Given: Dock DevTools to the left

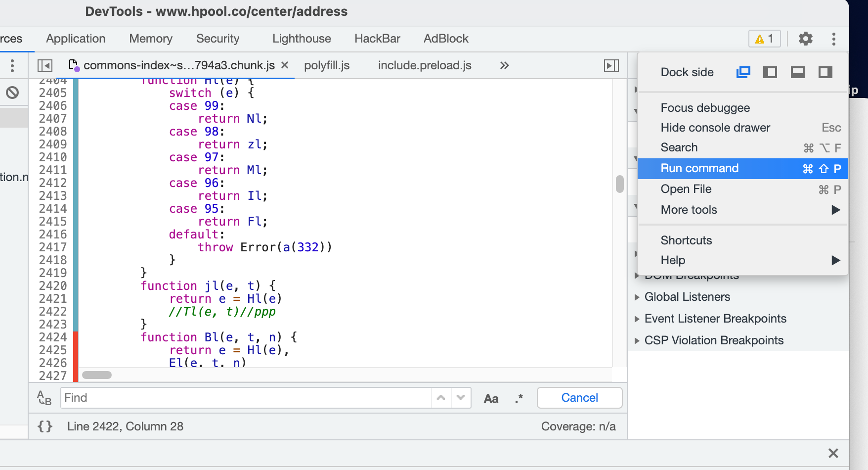Looking at the screenshot, I should pyautogui.click(x=770, y=72).
